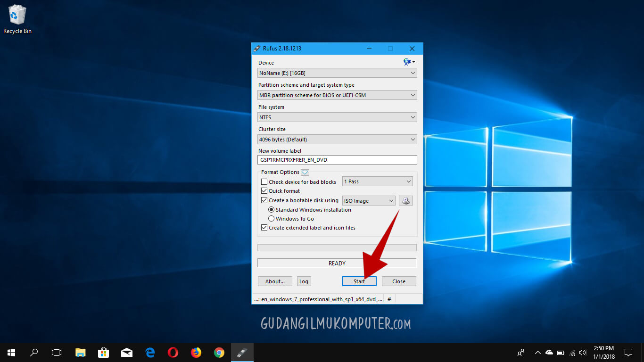644x362 pixels.
Task: Click the select ISO image disc icon
Action: click(406, 201)
